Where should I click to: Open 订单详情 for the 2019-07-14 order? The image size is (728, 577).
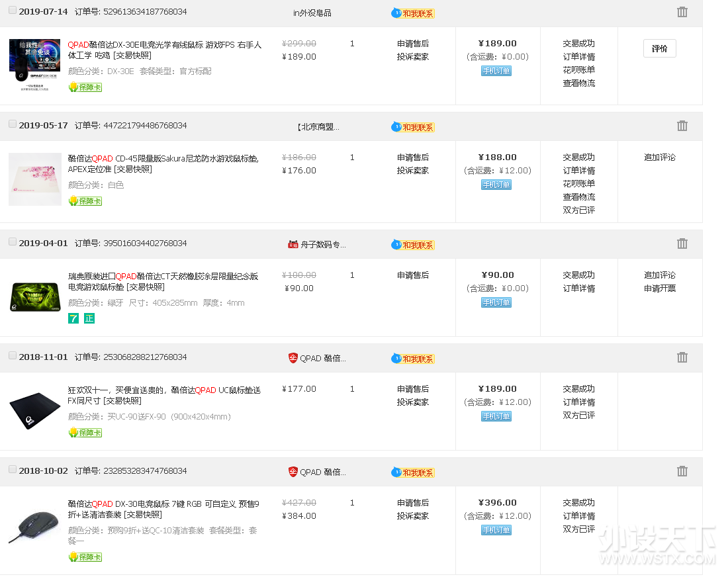point(579,57)
